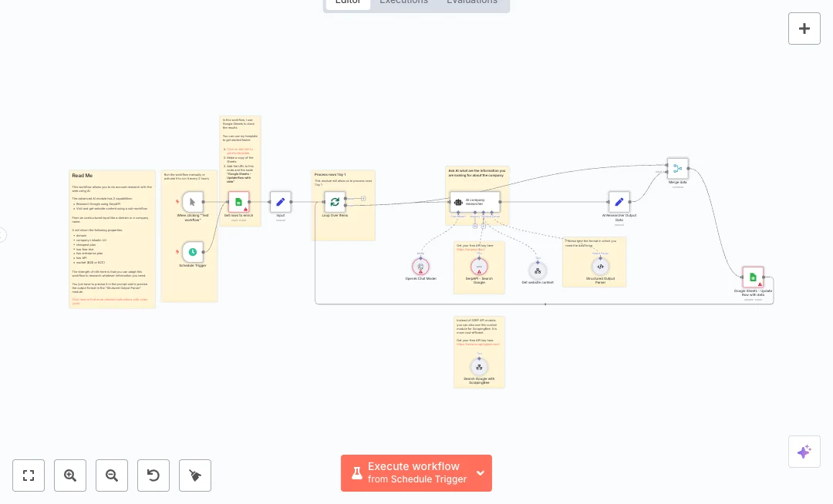Open the ScrapingBee API key link
Screen dimensions: 833x504
(478, 344)
